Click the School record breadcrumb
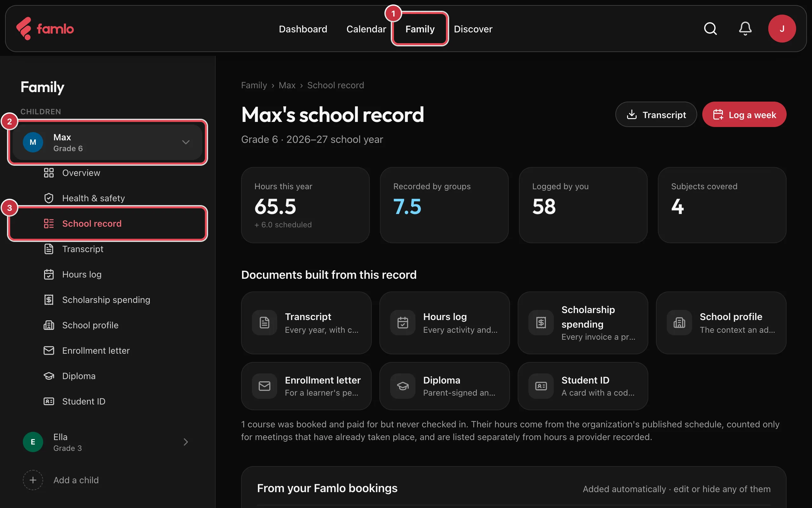The image size is (812, 508). 336,85
